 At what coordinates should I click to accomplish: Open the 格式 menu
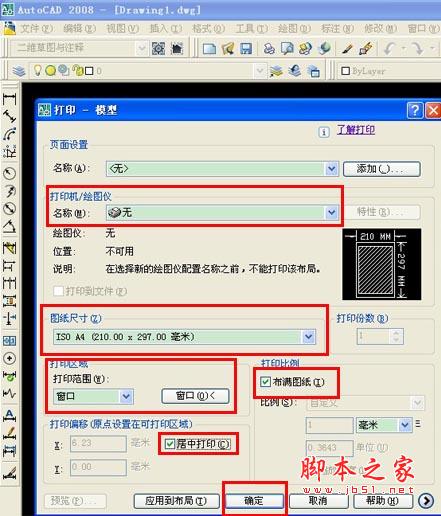[x=208, y=29]
